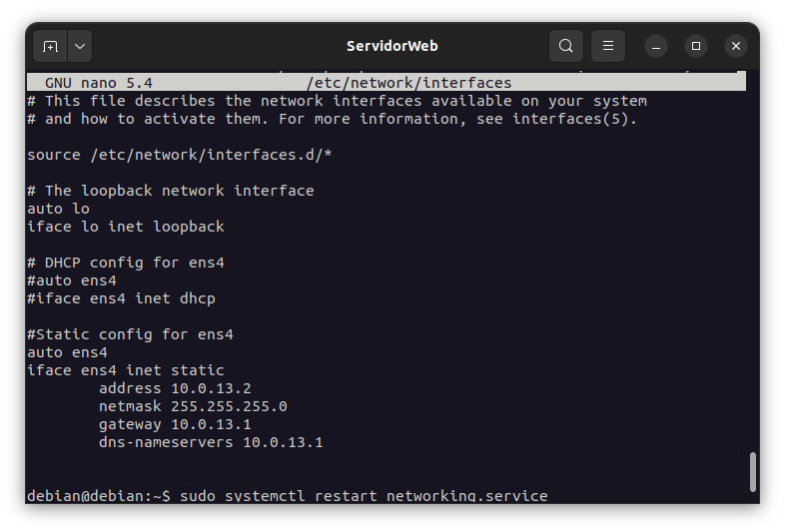
Task: Click the terminal vertical scrollbar thumb
Action: tap(752, 472)
